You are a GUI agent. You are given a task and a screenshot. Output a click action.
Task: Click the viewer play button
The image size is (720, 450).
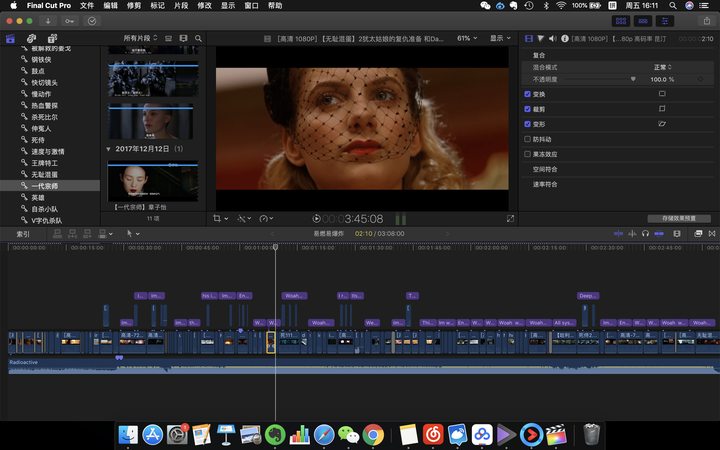316,219
